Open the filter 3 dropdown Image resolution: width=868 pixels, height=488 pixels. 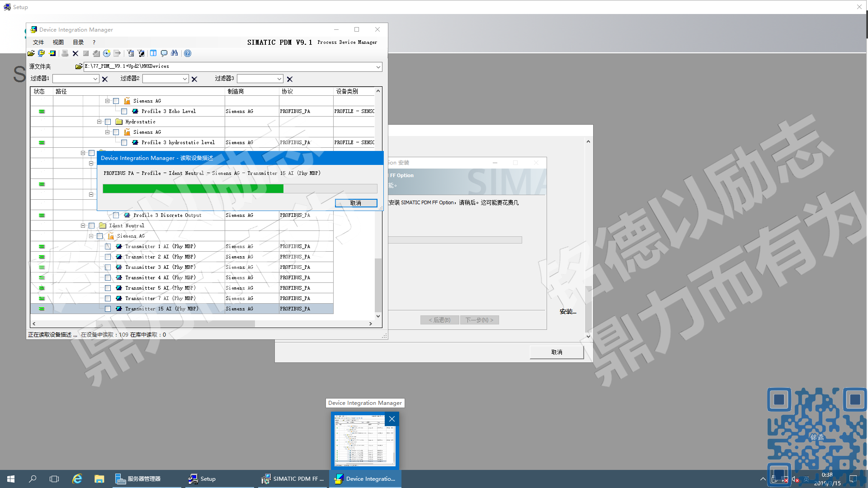point(279,79)
